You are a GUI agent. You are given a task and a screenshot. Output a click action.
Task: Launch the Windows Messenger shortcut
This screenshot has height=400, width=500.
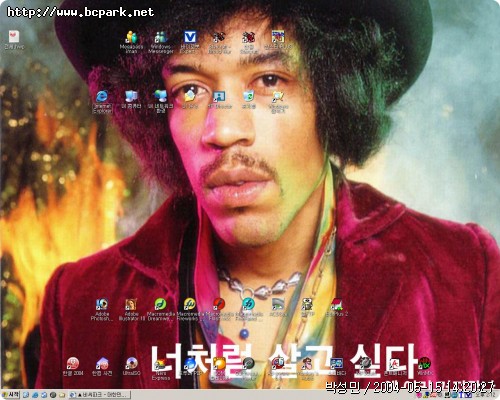[x=161, y=42]
